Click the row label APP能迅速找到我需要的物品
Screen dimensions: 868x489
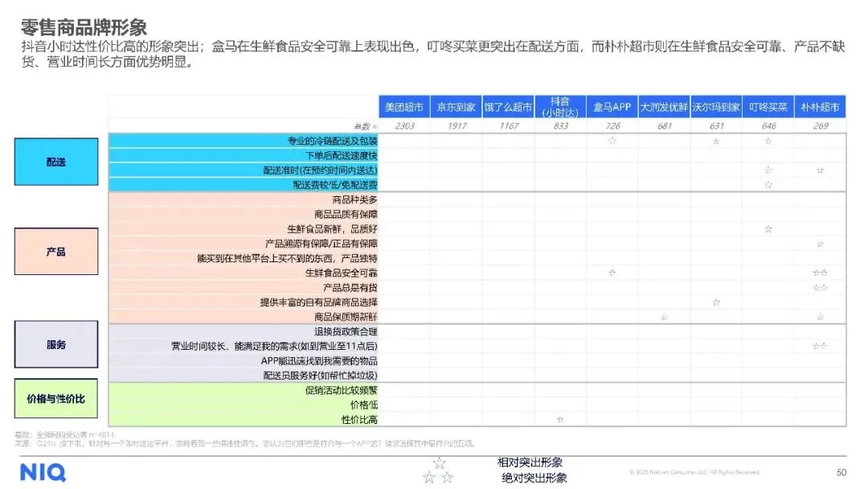pyautogui.click(x=319, y=360)
